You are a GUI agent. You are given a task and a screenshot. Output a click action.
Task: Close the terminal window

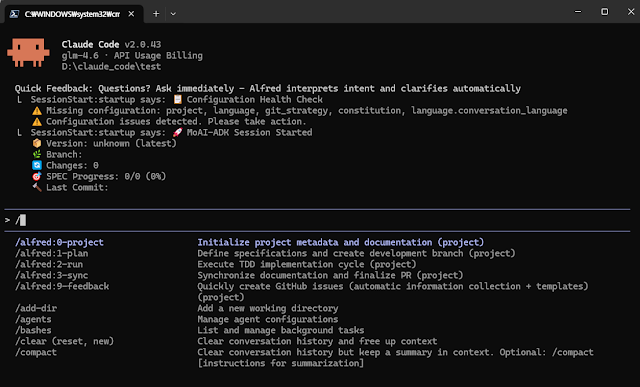coord(631,12)
